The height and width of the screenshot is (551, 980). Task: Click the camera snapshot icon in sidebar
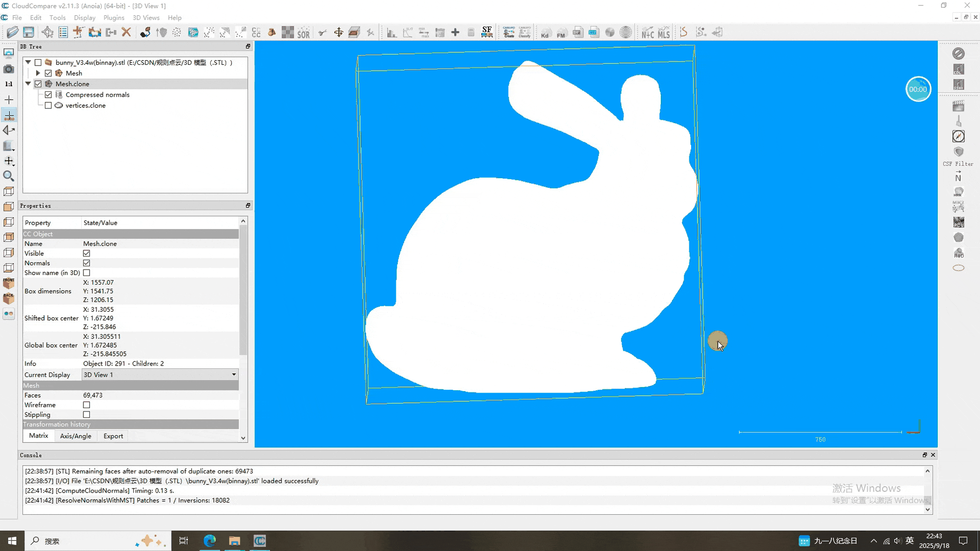(9, 69)
